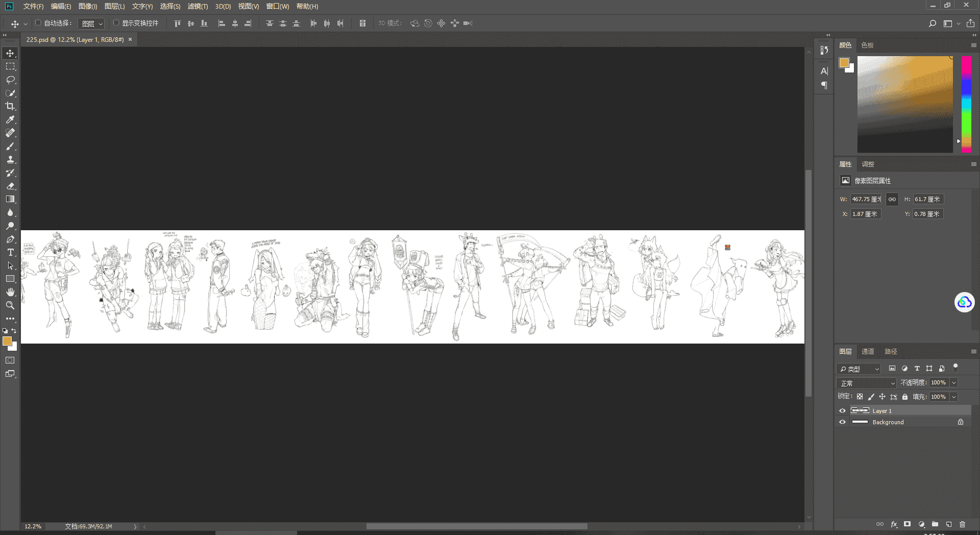Open the layer style fx menu
980x535 pixels.
894,524
